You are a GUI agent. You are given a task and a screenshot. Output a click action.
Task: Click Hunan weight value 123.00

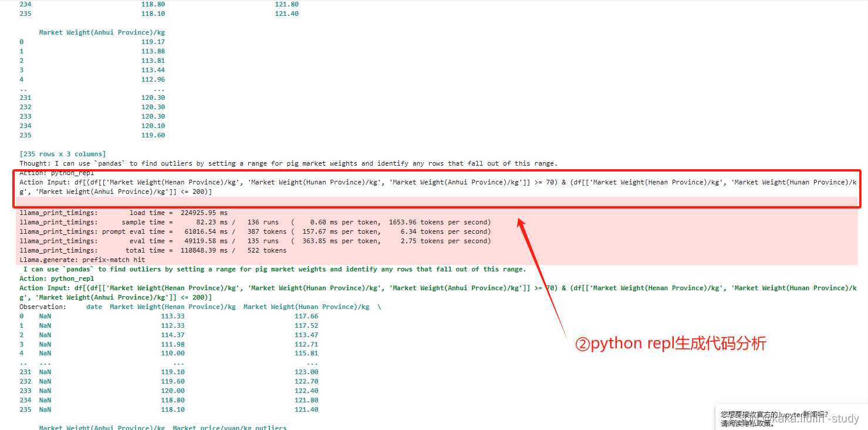[306, 372]
